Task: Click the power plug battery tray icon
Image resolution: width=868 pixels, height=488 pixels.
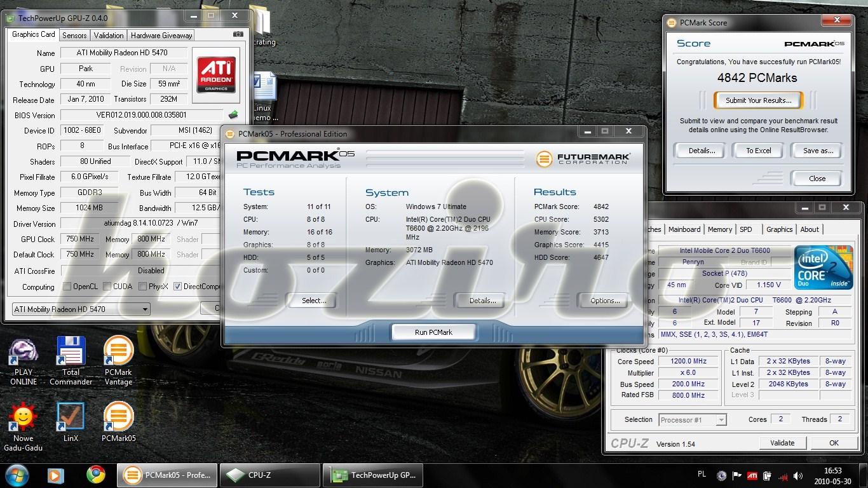Action: click(767, 475)
